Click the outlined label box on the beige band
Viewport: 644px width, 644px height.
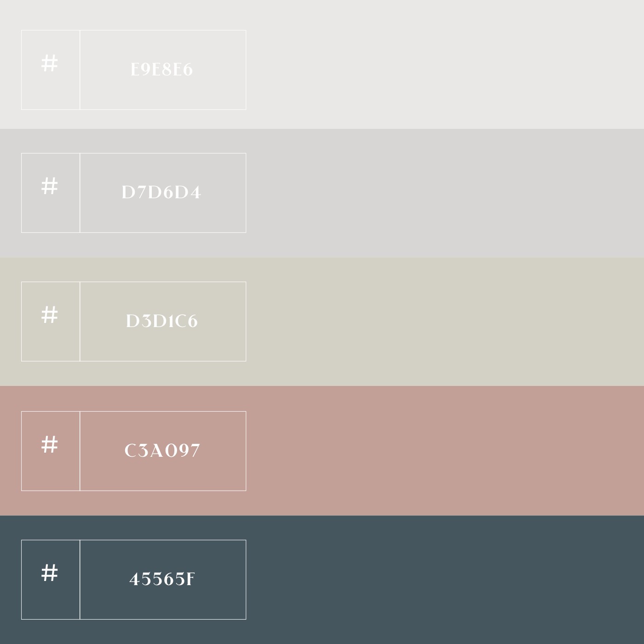pos(134,322)
